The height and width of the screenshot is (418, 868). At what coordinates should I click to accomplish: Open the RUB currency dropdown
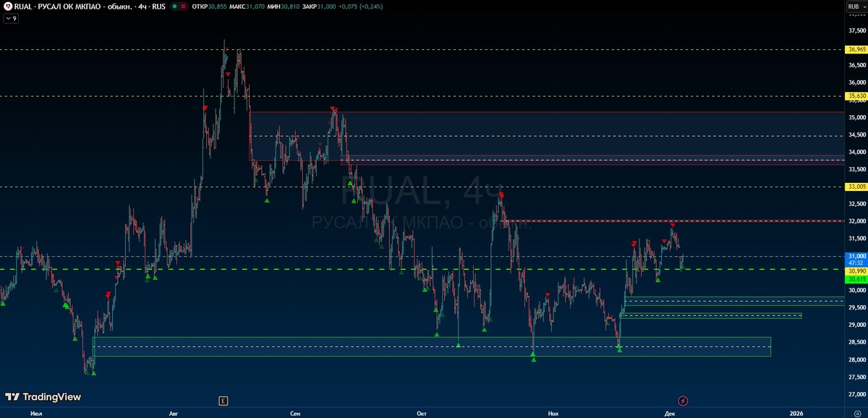pyautogui.click(x=856, y=6)
